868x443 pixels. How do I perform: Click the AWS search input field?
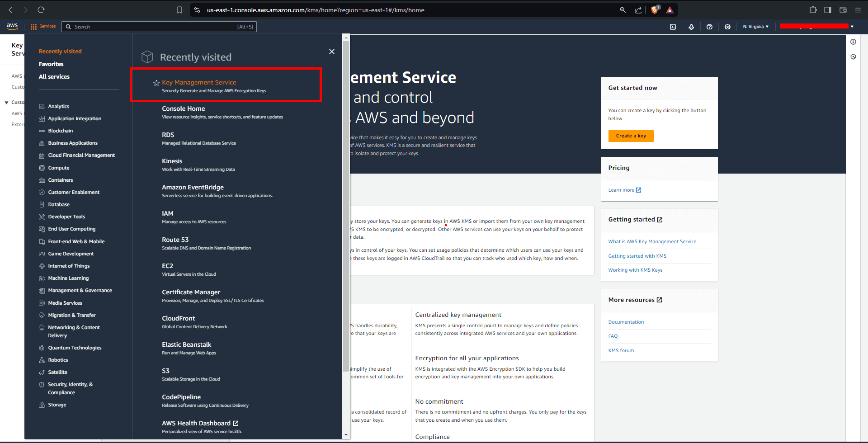(159, 27)
